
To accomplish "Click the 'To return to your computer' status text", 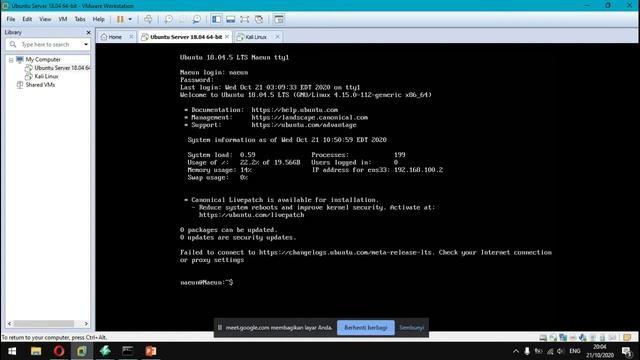I will pyautogui.click(x=54, y=338).
